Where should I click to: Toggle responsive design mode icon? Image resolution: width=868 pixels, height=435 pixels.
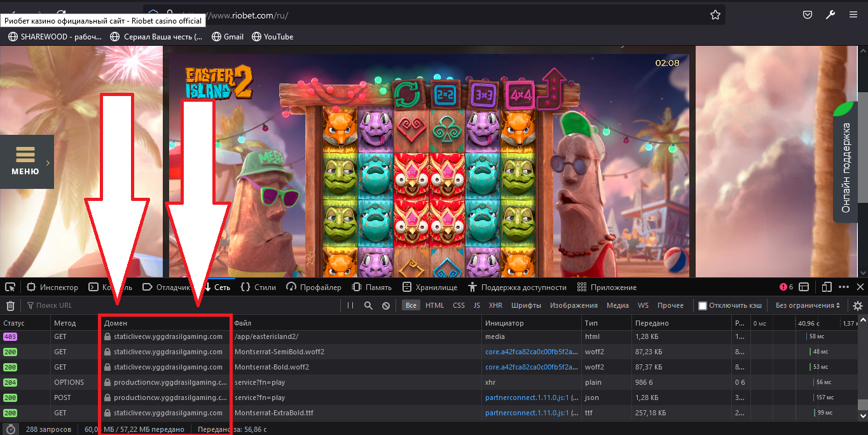(x=827, y=287)
